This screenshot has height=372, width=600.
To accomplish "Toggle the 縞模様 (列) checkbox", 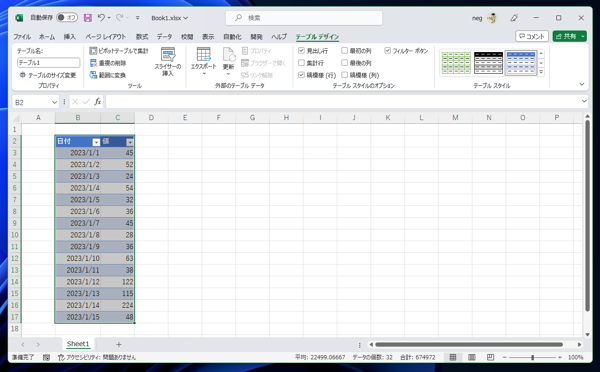I will (x=344, y=75).
